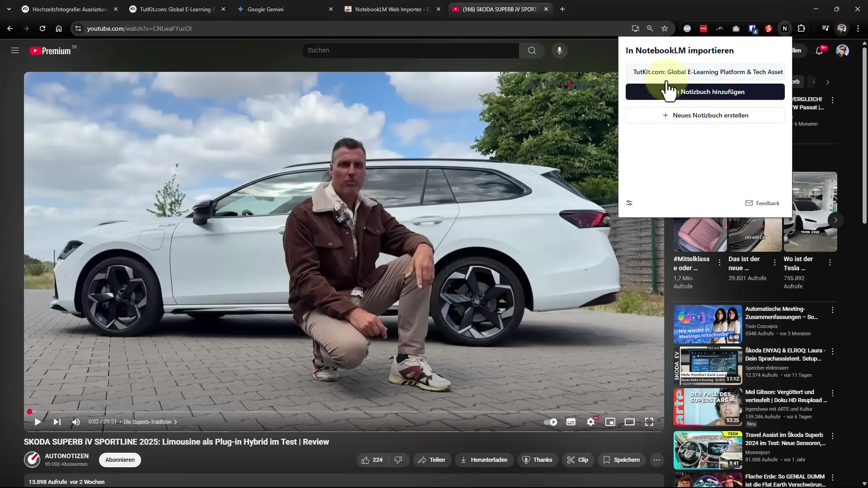Open tab search dropdown arrow
868x488 pixels.
[x=9, y=9]
